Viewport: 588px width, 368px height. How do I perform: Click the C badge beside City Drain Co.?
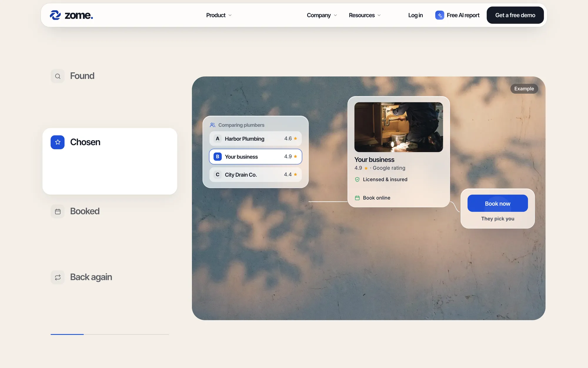(x=218, y=175)
